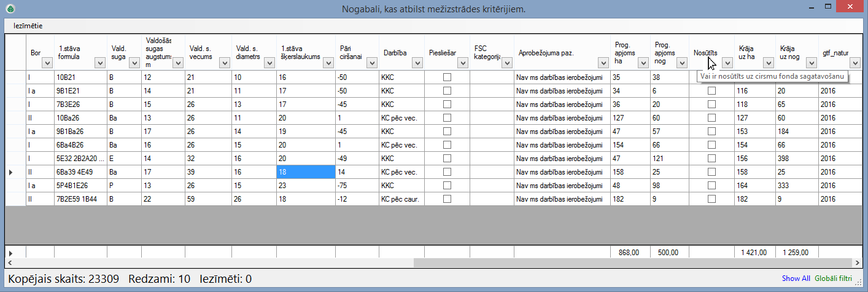Tick Nosūtīts checkbox in the 7B3E26 row
The height and width of the screenshot is (292, 868).
[711, 105]
